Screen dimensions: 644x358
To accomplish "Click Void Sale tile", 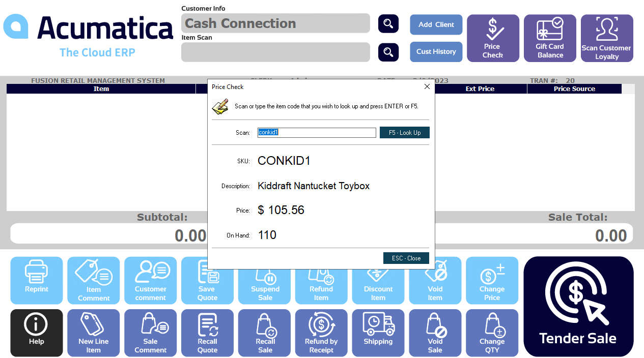I will (x=435, y=333).
